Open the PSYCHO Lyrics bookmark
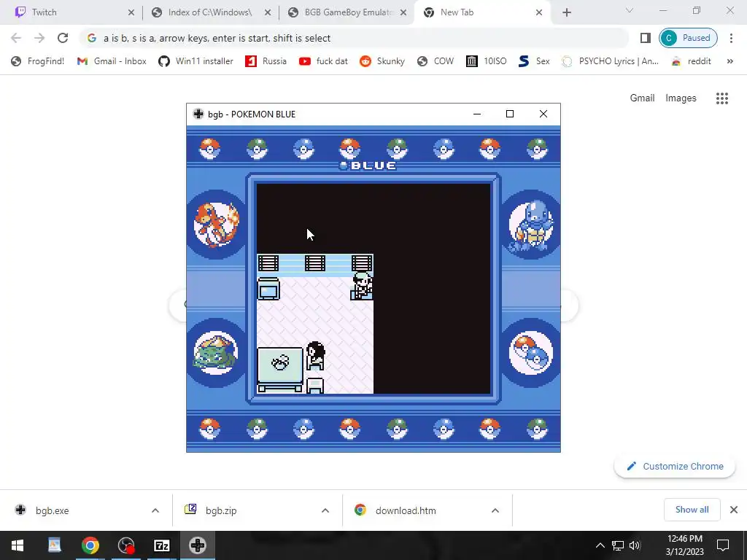Image resolution: width=747 pixels, height=560 pixels. (x=611, y=61)
